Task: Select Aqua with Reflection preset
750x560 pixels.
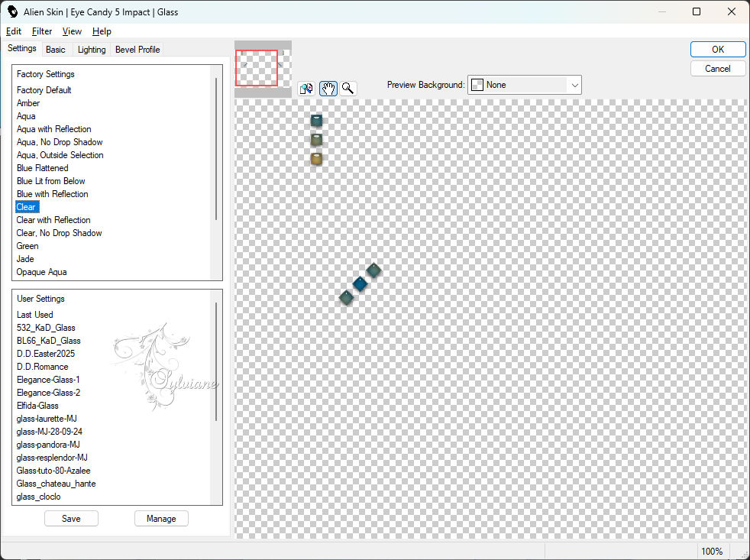Action: [x=53, y=129]
